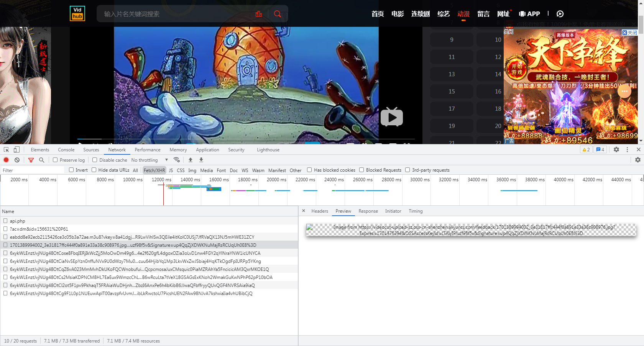Image resolution: width=644 pixels, height=346 pixels.
Task: Click the orange chat bubble icon
Action: [624, 91]
